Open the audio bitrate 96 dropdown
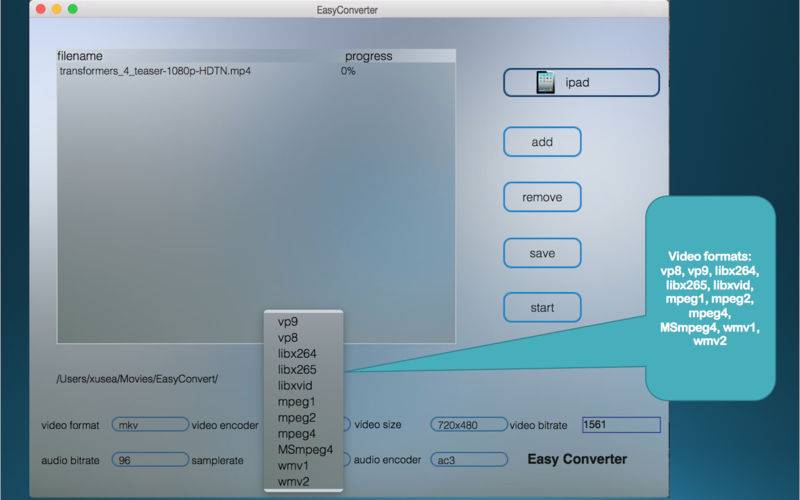800x500 pixels. [x=149, y=460]
